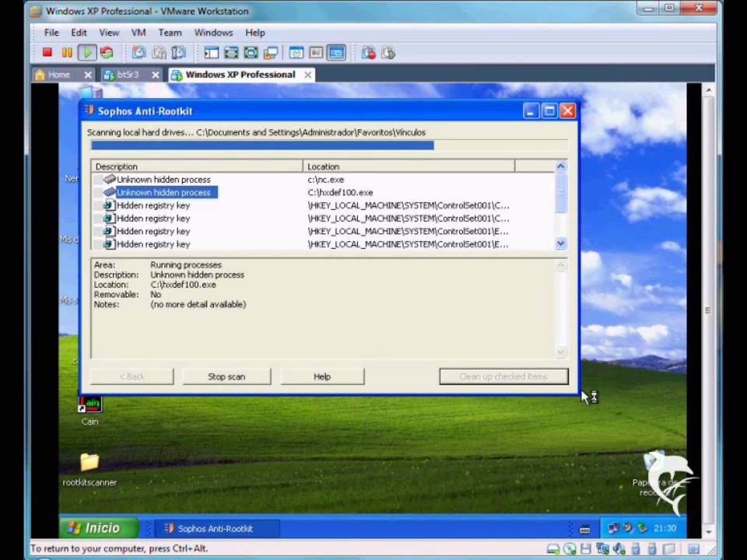Check the first Hidden registry key checkbox
The height and width of the screenshot is (560, 747).
tap(98, 205)
